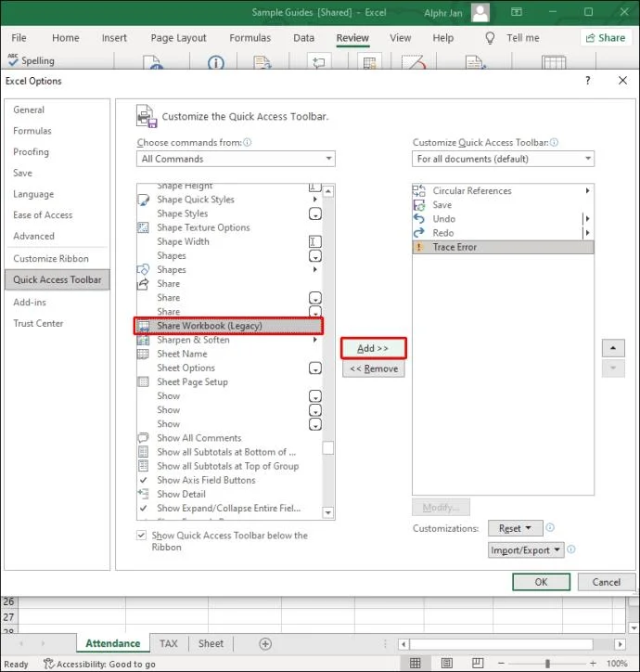Click the Share button in ribbon
This screenshot has height=672, width=640.
(x=606, y=38)
